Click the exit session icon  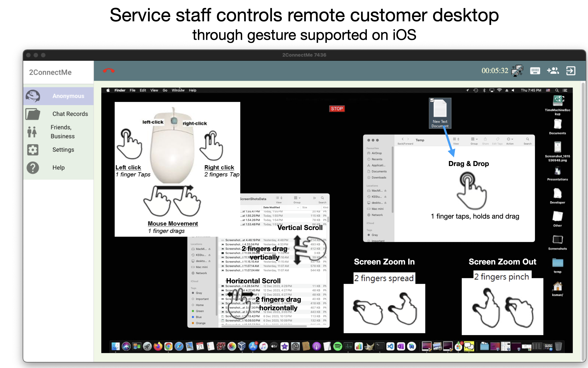click(x=571, y=71)
